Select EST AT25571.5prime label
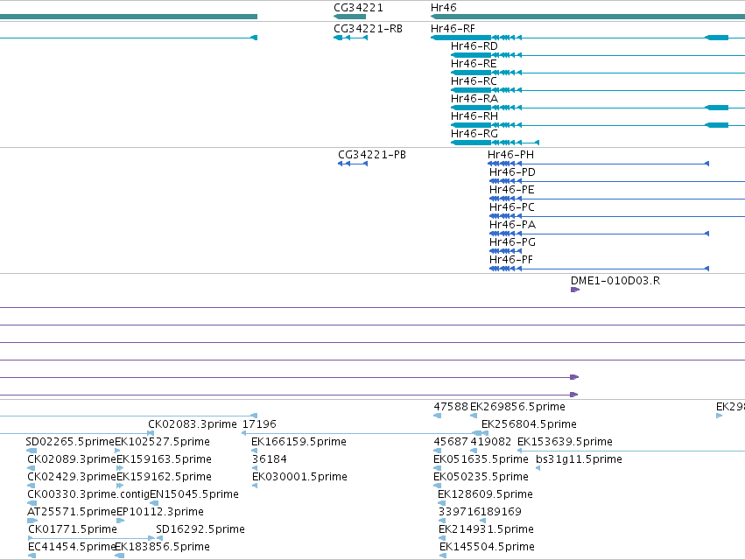The height and width of the screenshot is (560, 745). click(x=72, y=512)
